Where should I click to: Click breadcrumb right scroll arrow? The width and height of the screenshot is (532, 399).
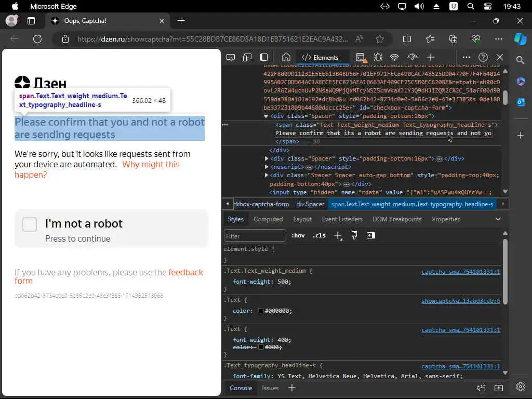[503, 204]
